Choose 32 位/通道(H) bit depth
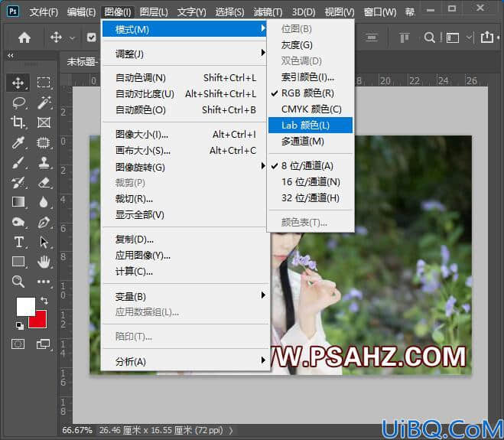504x440 pixels. 311,198
